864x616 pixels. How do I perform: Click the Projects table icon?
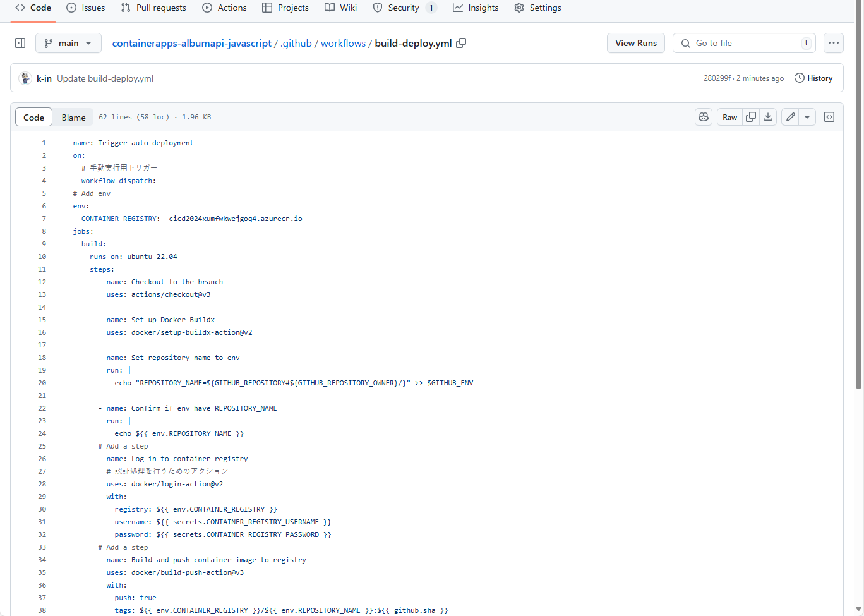(267, 8)
